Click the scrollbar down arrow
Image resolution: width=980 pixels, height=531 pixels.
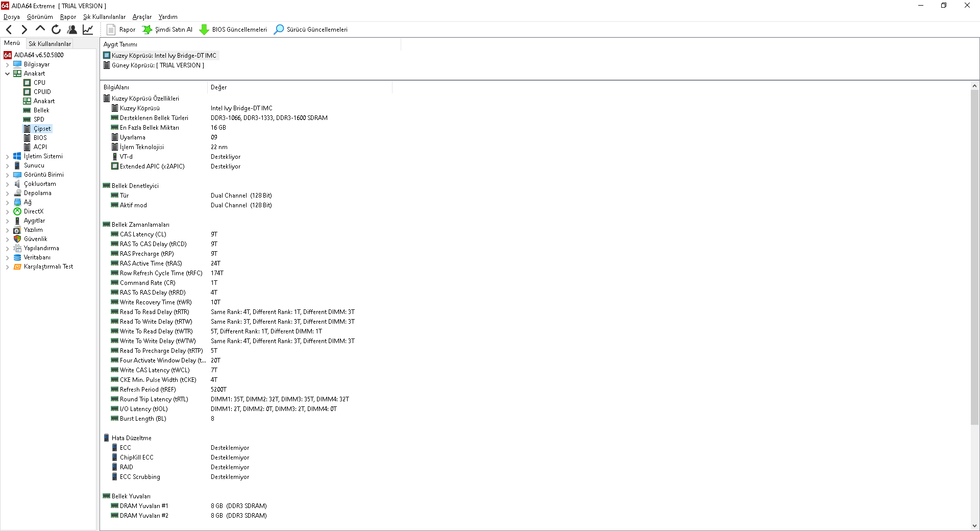[974, 526]
